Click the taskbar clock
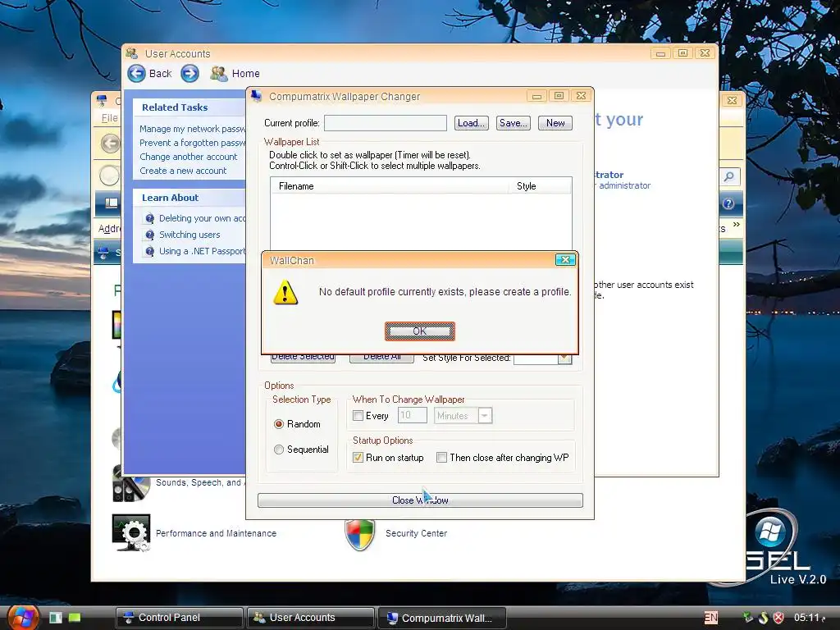This screenshot has height=630, width=840. 810,618
